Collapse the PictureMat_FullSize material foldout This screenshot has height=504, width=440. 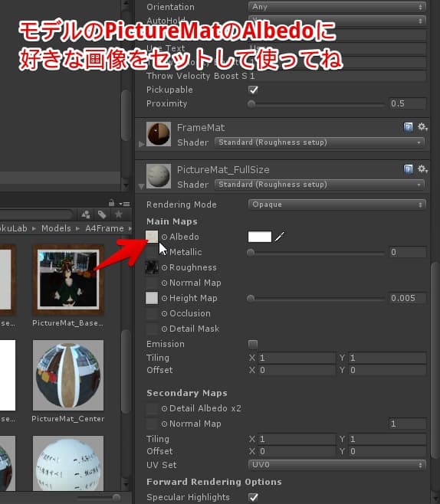tap(141, 186)
